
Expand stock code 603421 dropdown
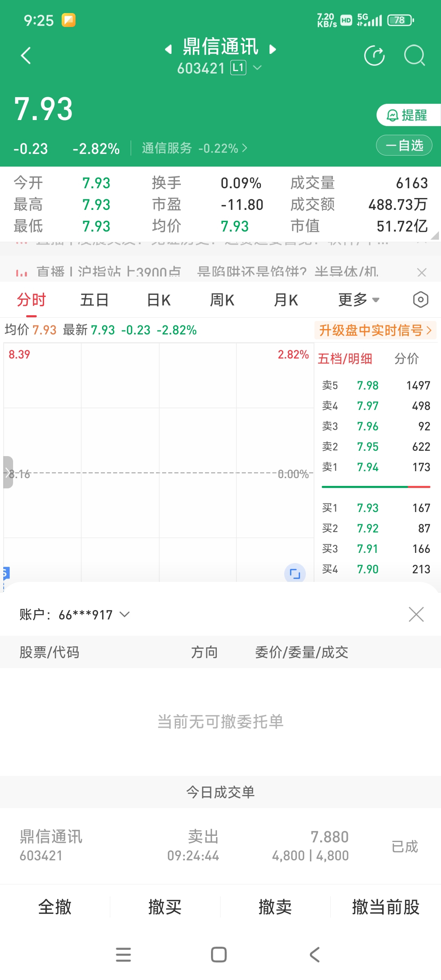(257, 67)
